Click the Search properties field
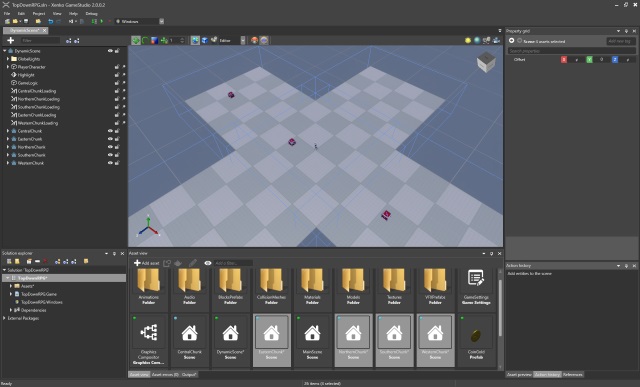 [x=571, y=51]
